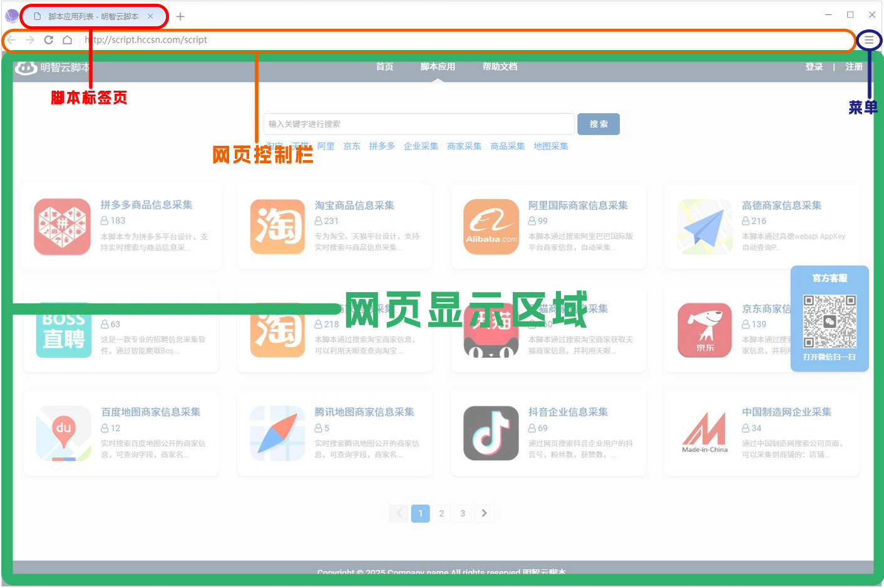Click the Pinduoduo heart app icon

point(63,226)
